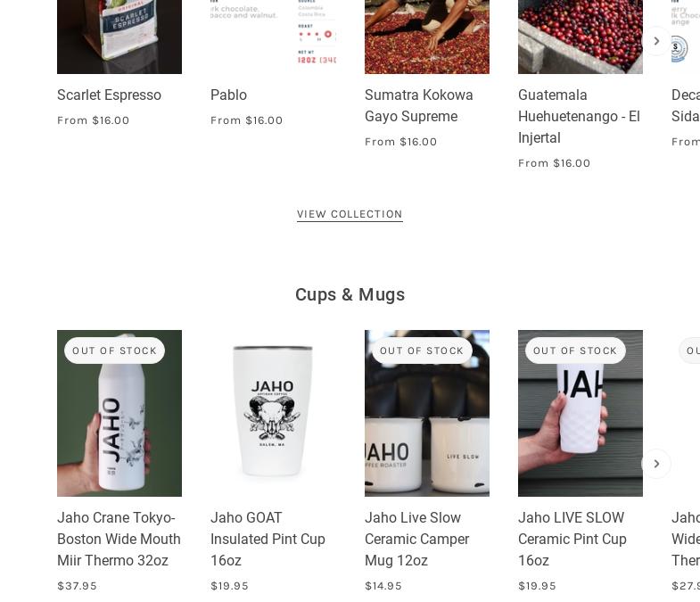This screenshot has width=700, height=602.
Task: Open the Scarlet Espresso product title
Action: (109, 95)
